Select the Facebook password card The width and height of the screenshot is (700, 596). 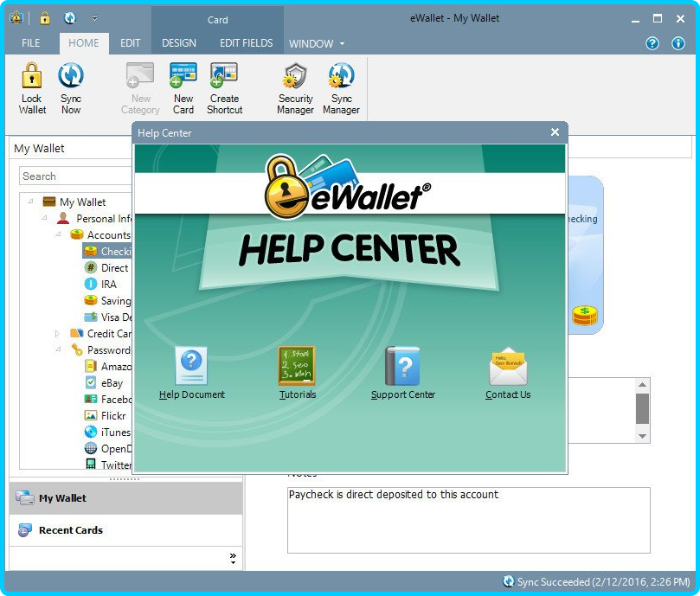107,399
